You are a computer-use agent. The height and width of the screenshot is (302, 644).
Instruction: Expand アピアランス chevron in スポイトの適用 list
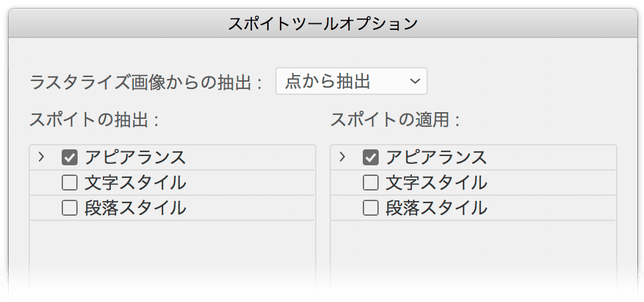(342, 157)
